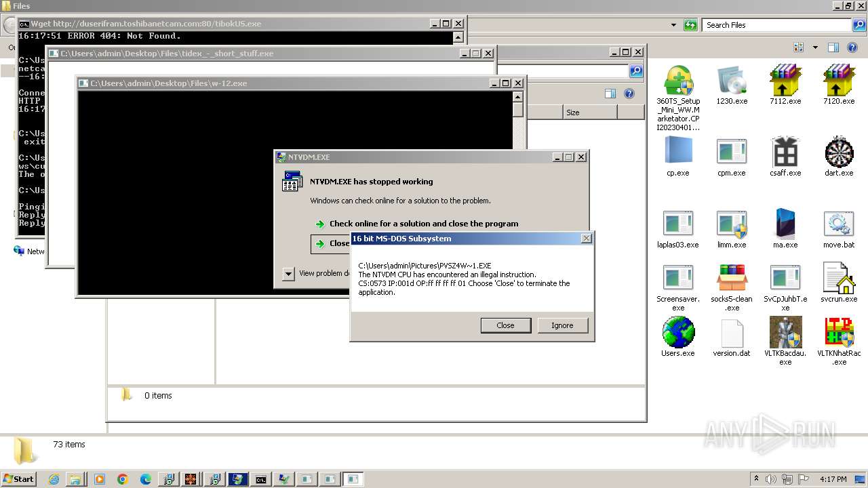Select the svcrun.exe file icon
Image resolution: width=868 pixels, height=488 pixels.
point(839,278)
